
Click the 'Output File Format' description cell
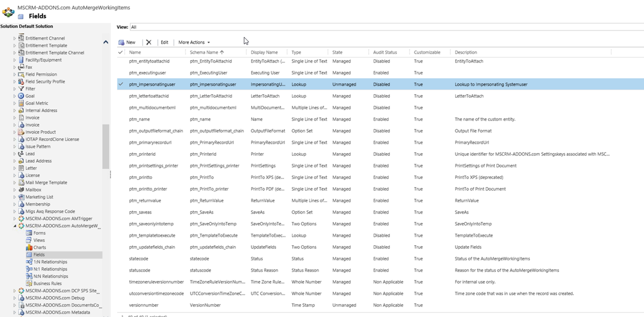tap(473, 131)
